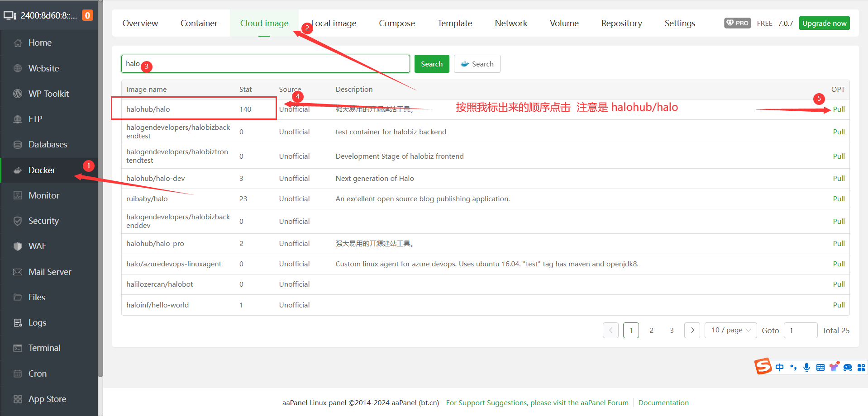Select page 1 in pagination
Viewport: 868px width, 416px height.
631,330
